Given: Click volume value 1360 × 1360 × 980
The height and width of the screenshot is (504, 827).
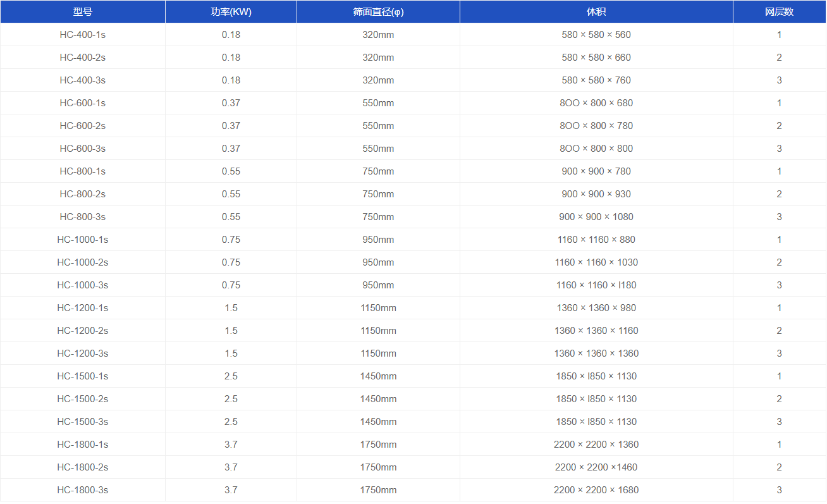Looking at the screenshot, I should click(596, 308).
